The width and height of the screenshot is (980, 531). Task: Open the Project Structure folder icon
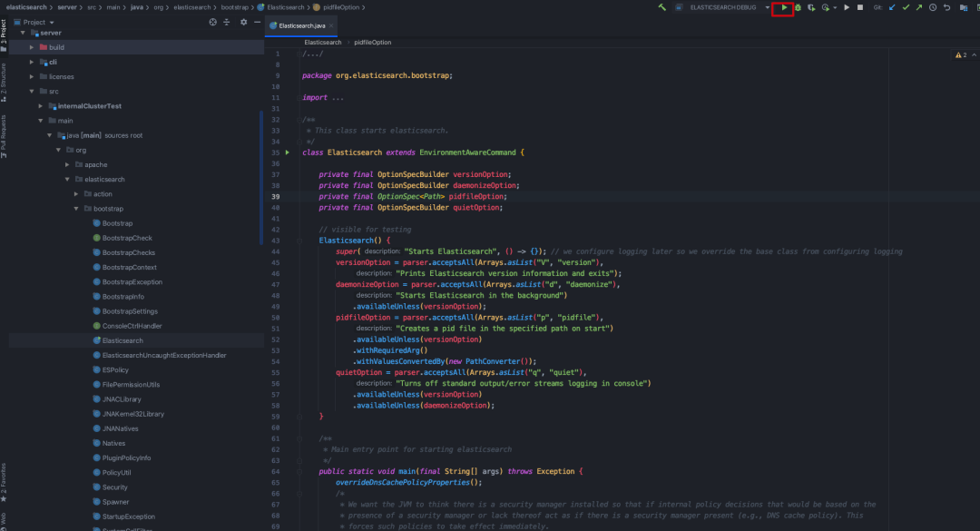click(963, 7)
